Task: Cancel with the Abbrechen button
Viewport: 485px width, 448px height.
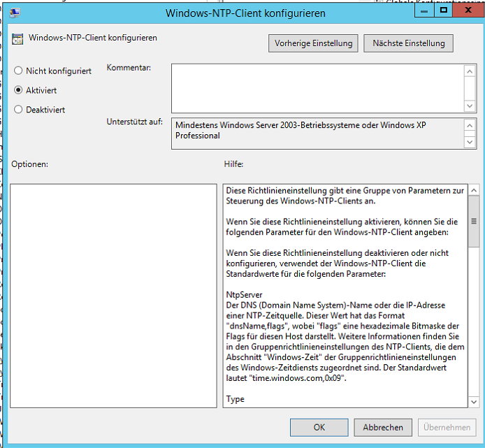Action: pos(382,428)
